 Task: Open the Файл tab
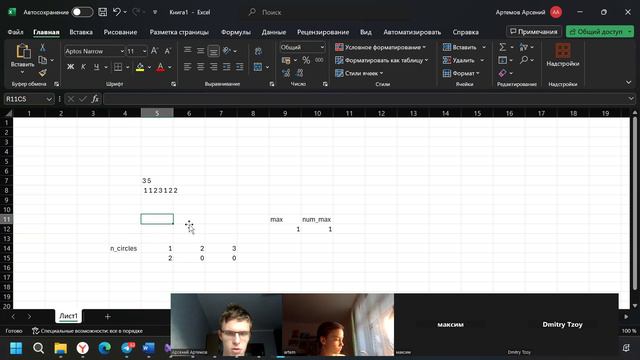[16, 32]
